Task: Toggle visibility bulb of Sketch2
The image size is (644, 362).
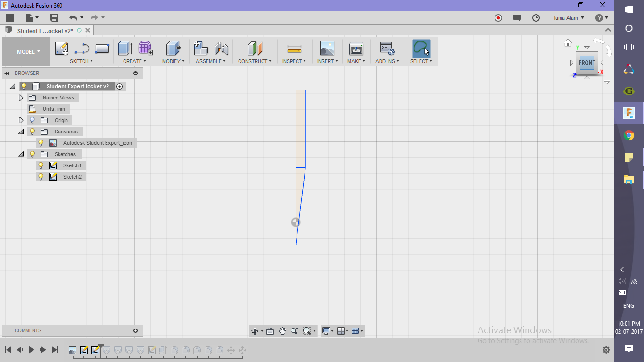Action: click(x=41, y=177)
